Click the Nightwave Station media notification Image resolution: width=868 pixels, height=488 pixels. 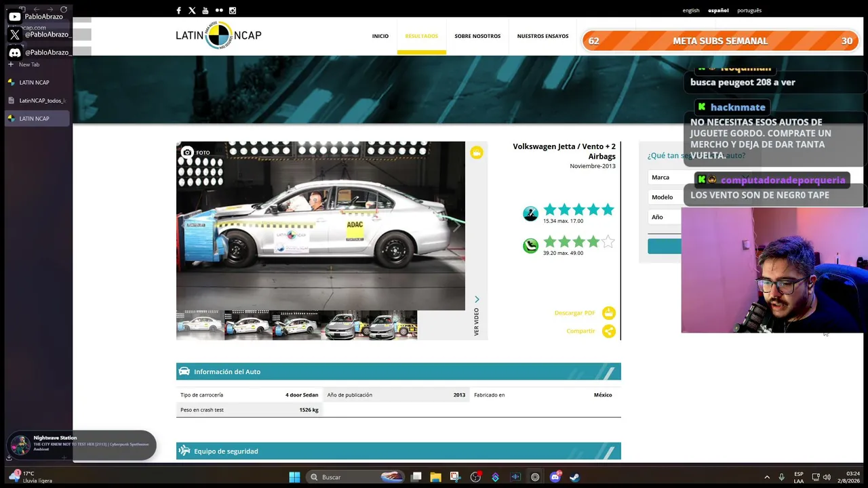[81, 445]
